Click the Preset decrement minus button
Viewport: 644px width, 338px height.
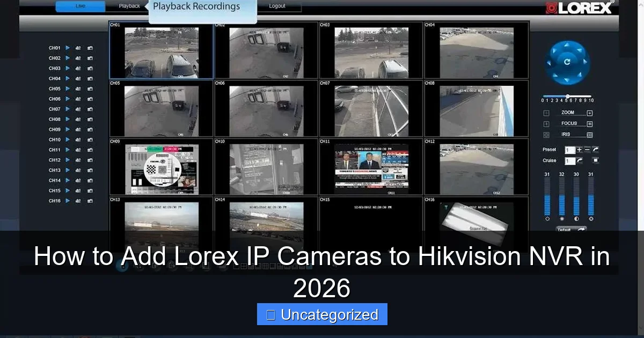tap(586, 149)
